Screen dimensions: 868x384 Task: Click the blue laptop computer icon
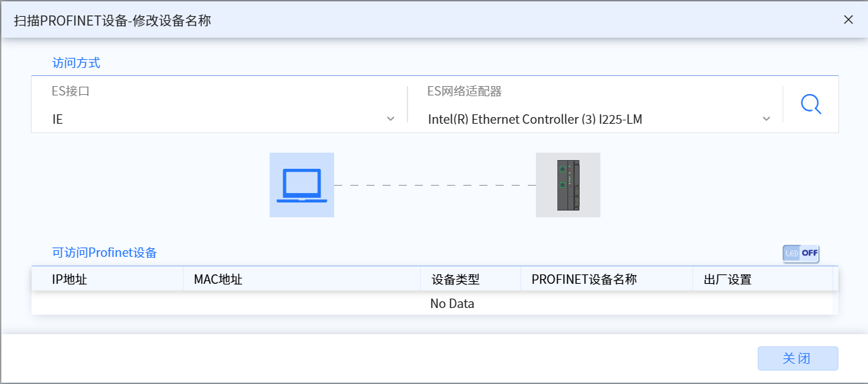click(x=302, y=185)
